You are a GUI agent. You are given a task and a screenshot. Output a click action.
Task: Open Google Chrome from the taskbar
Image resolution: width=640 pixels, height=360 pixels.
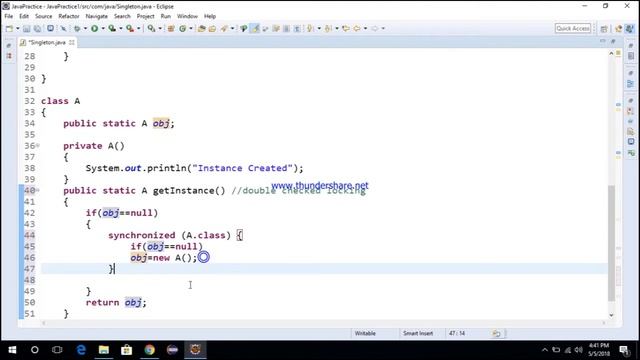pyautogui.click(x=149, y=350)
